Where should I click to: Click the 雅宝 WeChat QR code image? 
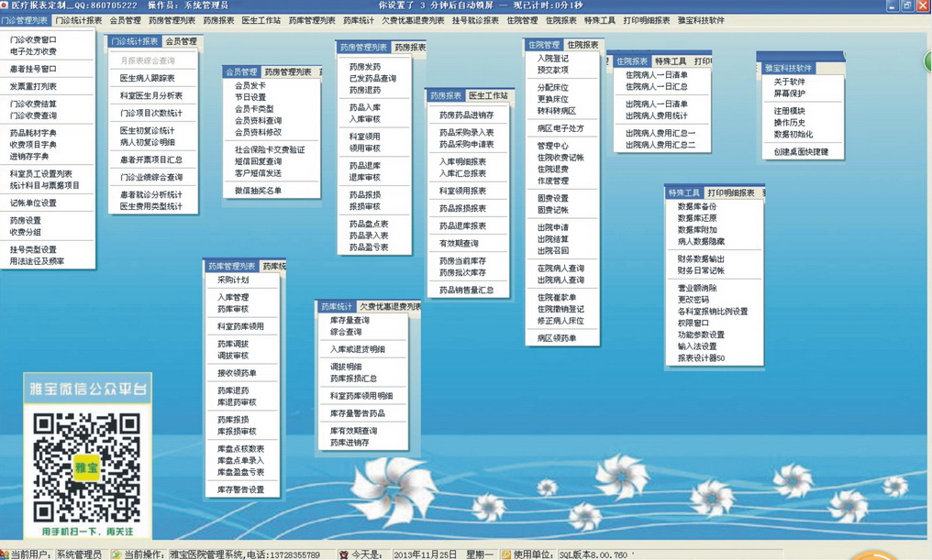click(87, 467)
